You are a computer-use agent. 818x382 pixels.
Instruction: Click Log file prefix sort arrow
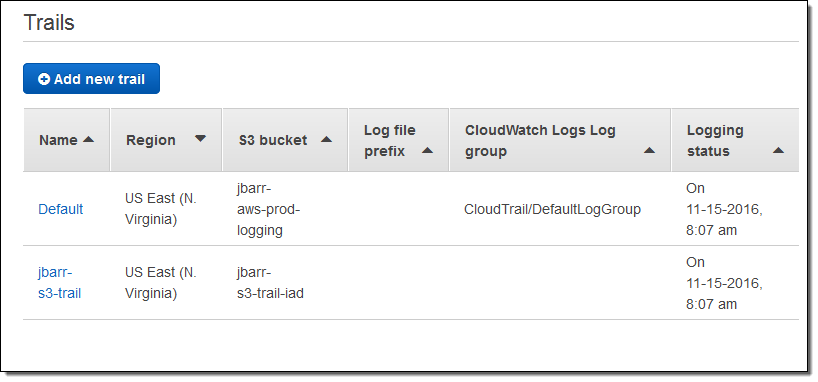427,151
